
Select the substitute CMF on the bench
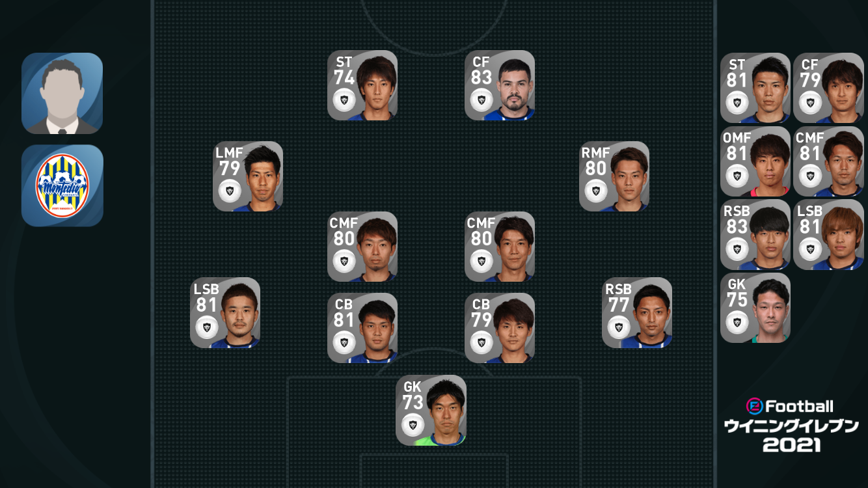[x=828, y=161]
